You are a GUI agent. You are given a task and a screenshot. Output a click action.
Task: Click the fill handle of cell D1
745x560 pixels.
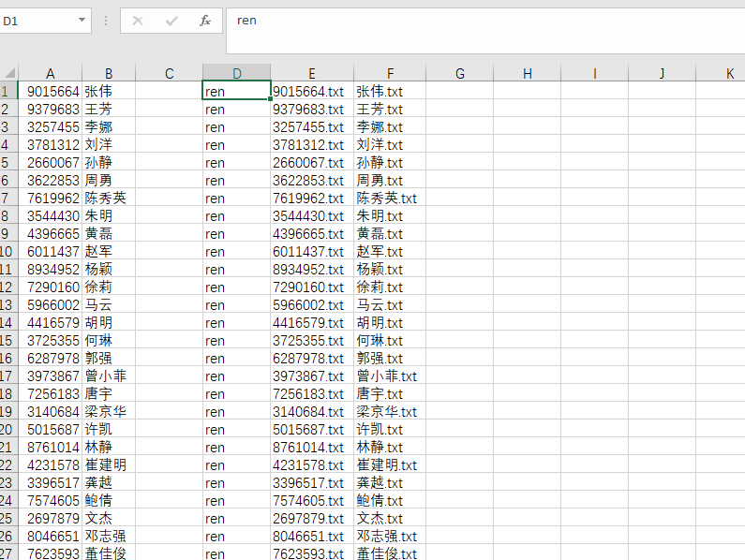coord(270,99)
